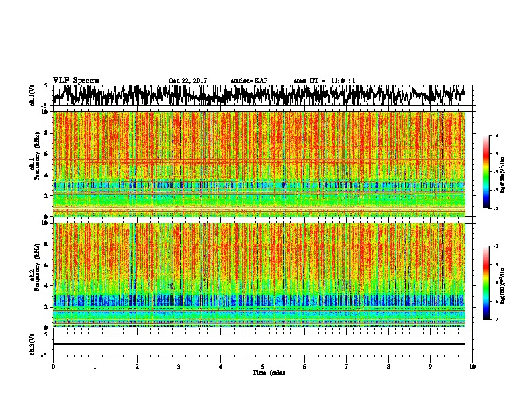Click the ch.3(V) flat trace panel
Image resolution: width=532 pixels, height=411 pixels.
[263, 345]
